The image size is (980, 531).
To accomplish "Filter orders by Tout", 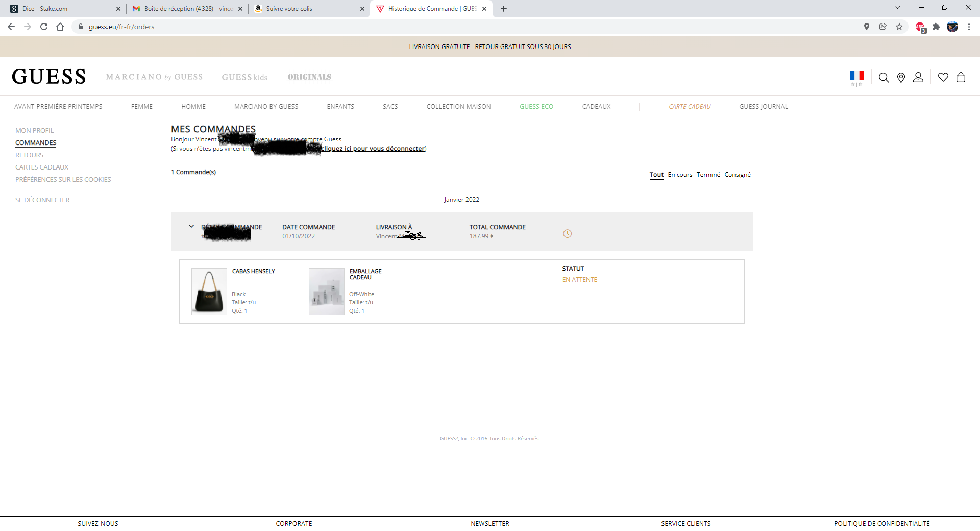I will coord(656,175).
